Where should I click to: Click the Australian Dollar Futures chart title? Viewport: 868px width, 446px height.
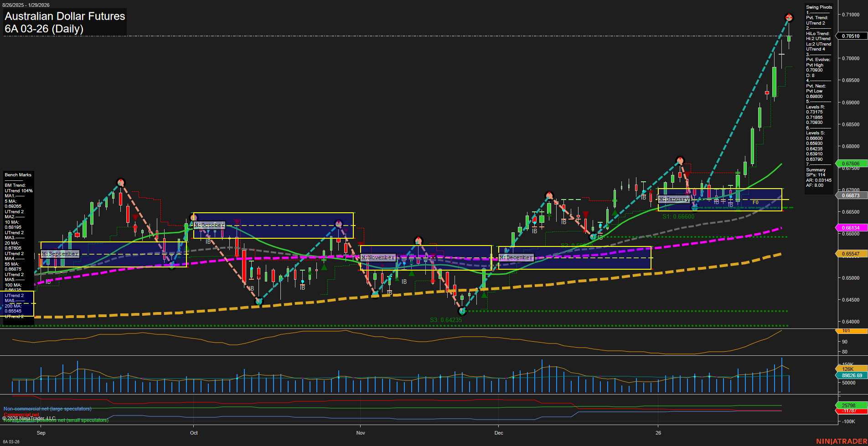coord(64,16)
